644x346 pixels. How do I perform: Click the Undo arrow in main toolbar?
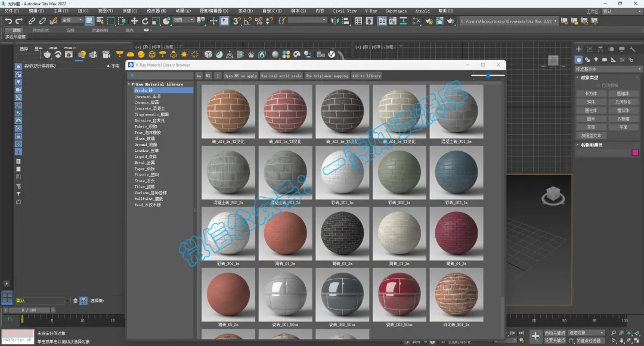click(8, 21)
